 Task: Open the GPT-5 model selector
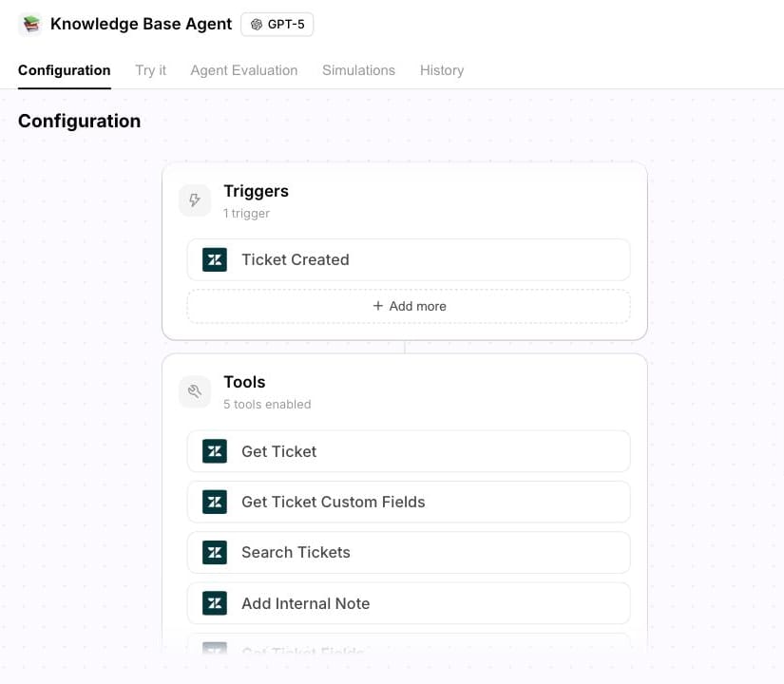[x=277, y=25]
